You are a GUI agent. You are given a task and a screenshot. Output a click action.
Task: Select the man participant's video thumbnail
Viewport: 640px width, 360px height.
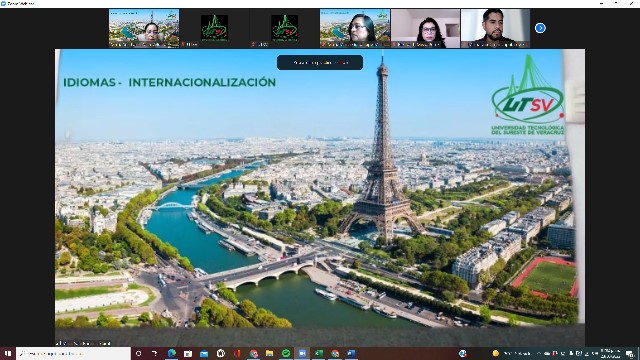496,28
